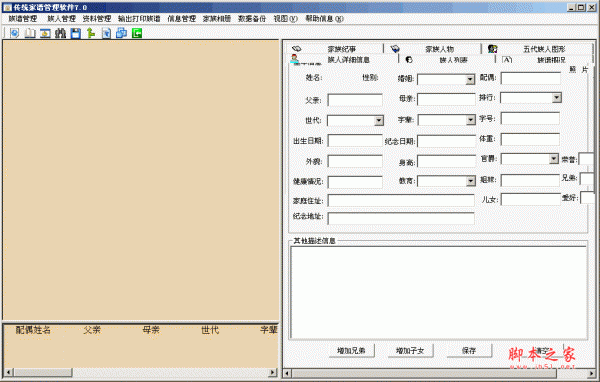600x382 pixels.
Task: Click the blue overlapping windows toolbar icon
Action: click(x=122, y=33)
